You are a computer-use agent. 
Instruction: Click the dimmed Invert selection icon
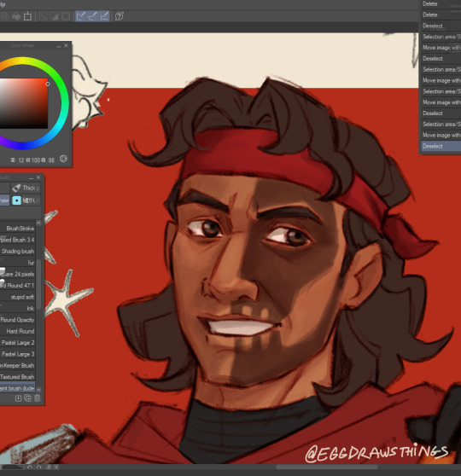54,16
